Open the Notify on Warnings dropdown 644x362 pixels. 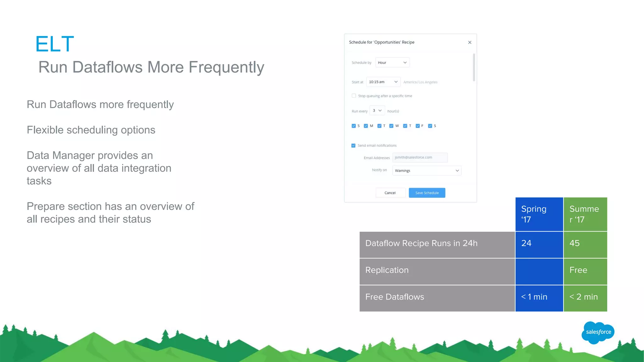click(427, 171)
